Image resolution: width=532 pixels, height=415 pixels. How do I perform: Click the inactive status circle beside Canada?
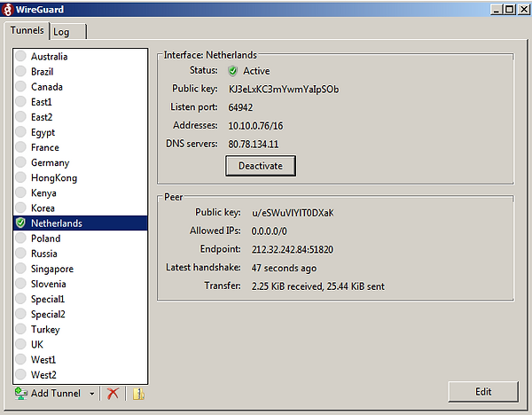[x=20, y=87]
